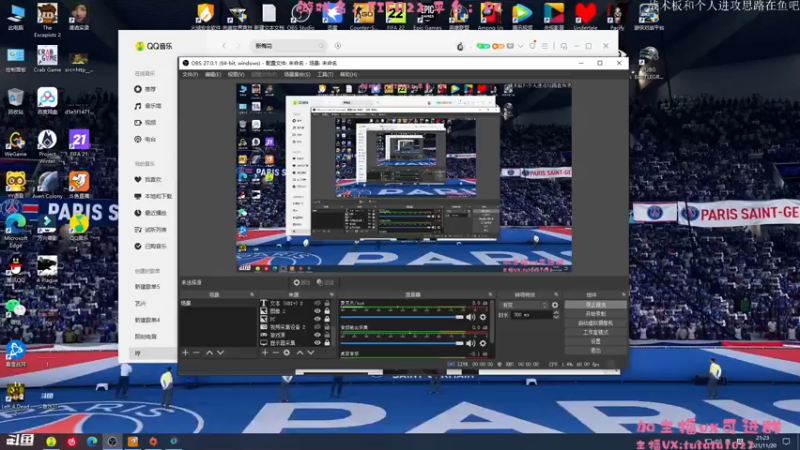Move source down arrow in Sources panel
800x450 pixels.
click(311, 353)
